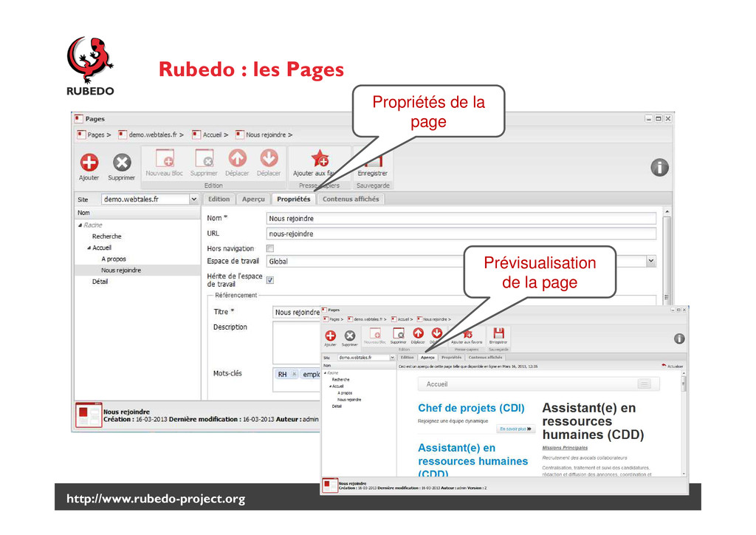Select Recherche in the large window's page tree

tap(106, 236)
